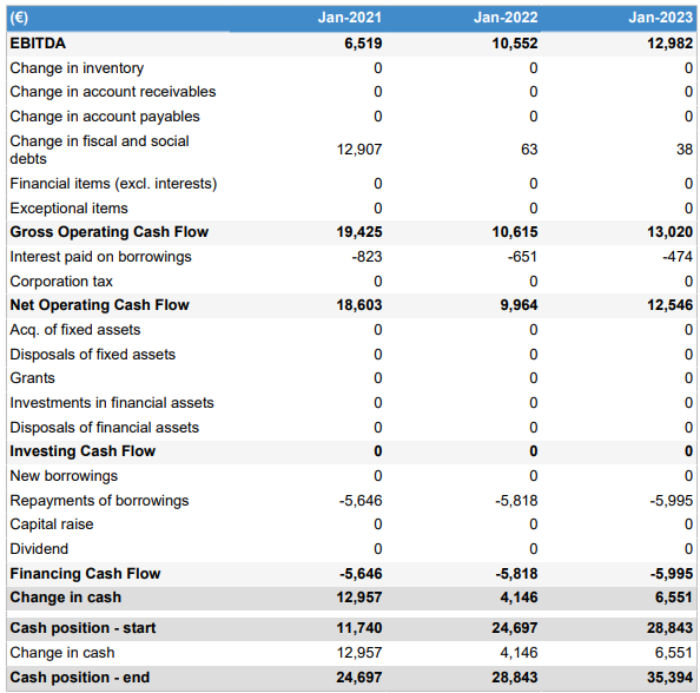Select Investing Cash Flow label
700x693 pixels.
click(83, 451)
